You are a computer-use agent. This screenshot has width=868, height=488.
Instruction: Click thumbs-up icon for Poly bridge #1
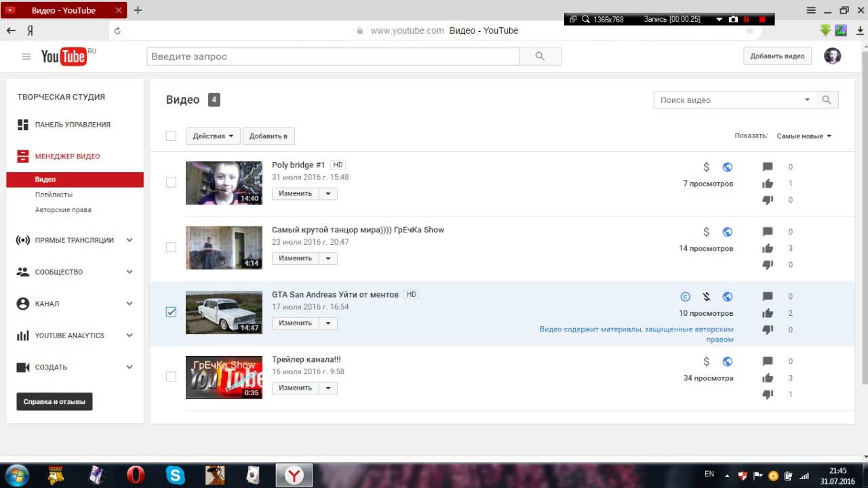coord(768,184)
